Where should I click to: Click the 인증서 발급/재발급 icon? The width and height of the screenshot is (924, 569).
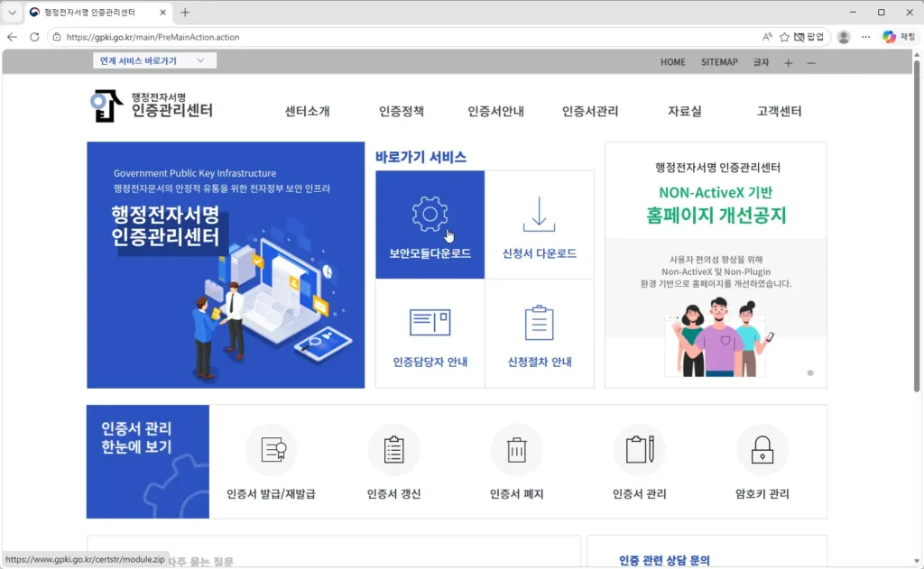pos(272,450)
